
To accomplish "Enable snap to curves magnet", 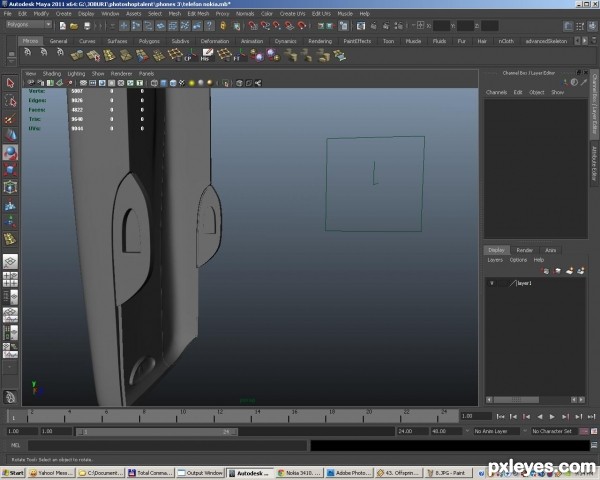I will point(265,26).
